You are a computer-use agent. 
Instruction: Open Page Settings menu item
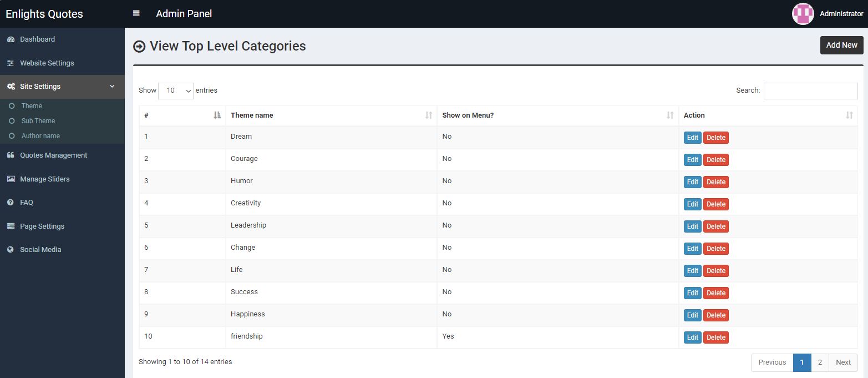point(62,226)
